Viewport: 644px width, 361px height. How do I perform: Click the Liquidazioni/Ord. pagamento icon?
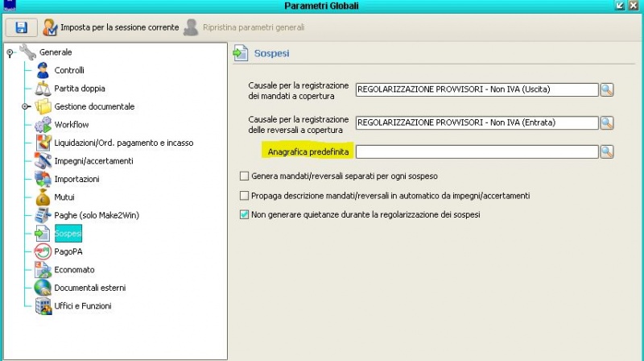click(43, 143)
